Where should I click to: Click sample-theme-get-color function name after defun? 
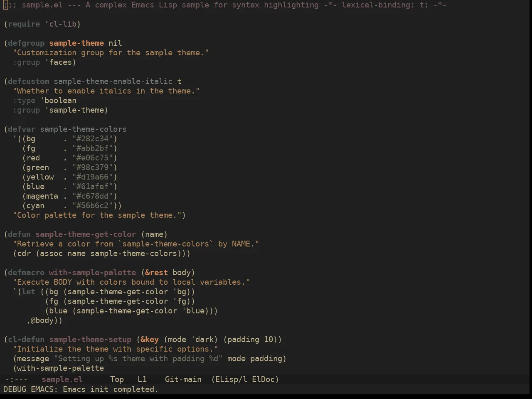[x=86, y=234]
